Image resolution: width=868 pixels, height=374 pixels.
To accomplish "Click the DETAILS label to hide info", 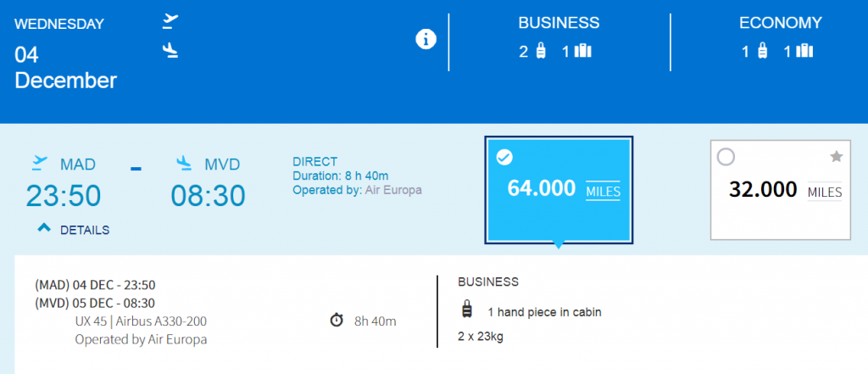I will click(x=85, y=230).
